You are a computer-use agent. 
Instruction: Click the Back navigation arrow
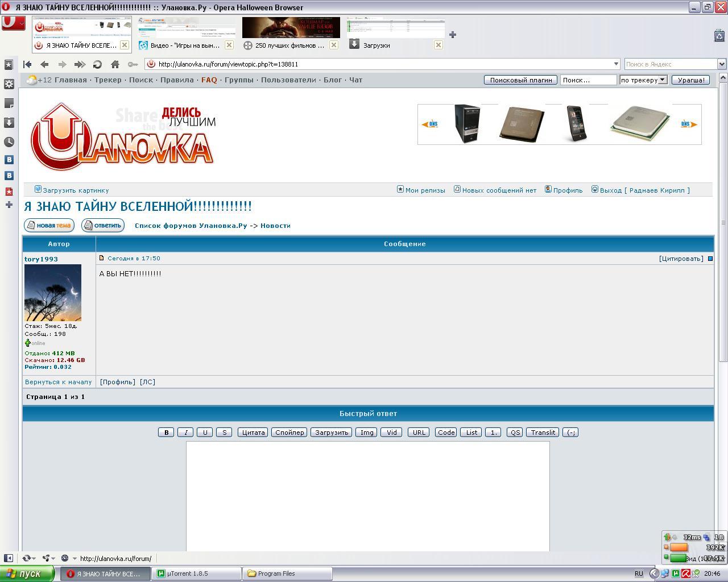44,64
